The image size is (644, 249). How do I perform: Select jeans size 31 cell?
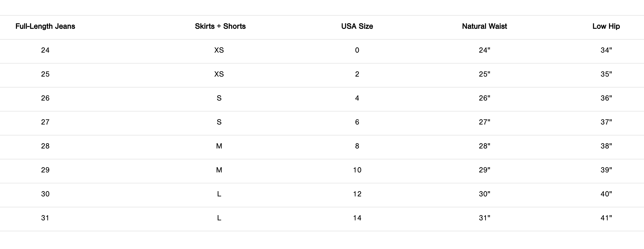[45, 218]
